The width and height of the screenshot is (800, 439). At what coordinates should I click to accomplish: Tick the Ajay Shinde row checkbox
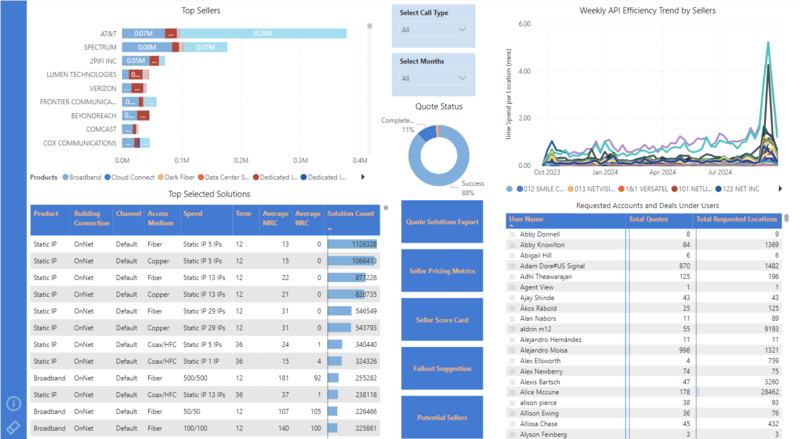point(513,297)
